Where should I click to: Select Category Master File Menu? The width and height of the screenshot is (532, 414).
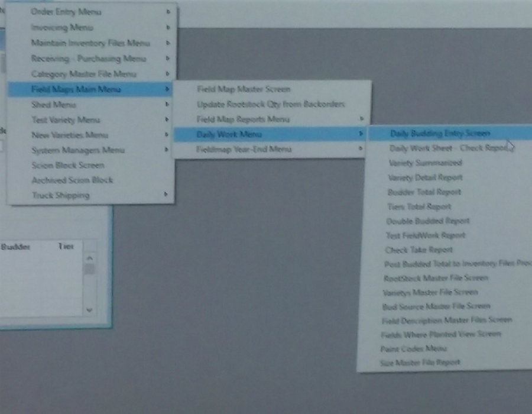[x=83, y=74]
